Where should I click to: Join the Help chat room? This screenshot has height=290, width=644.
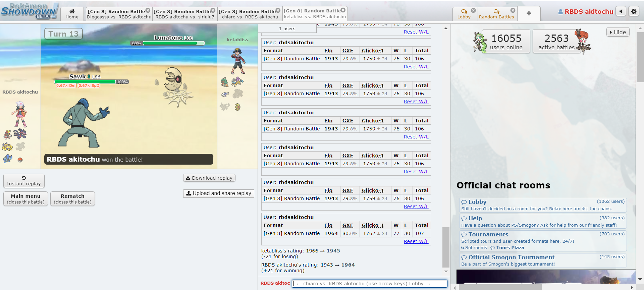(x=543, y=221)
